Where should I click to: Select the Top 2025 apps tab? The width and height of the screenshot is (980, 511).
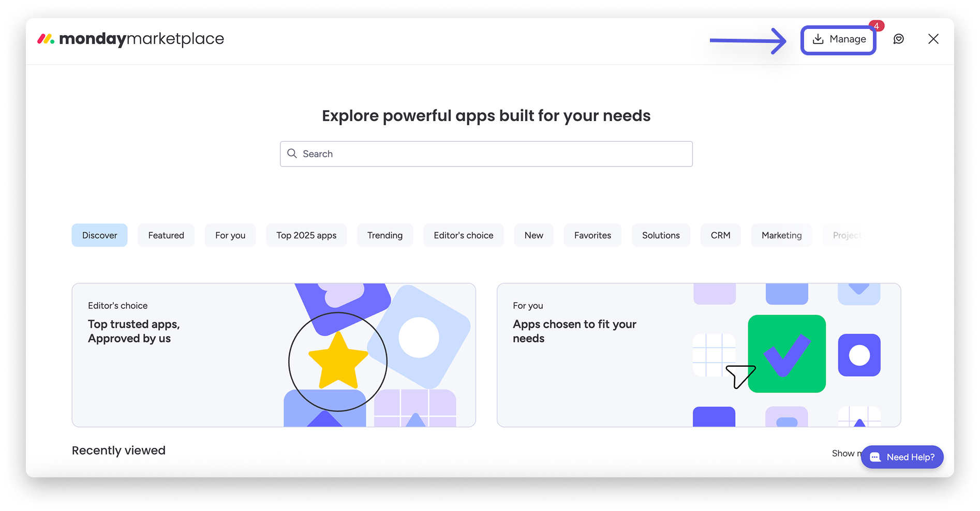[306, 235]
